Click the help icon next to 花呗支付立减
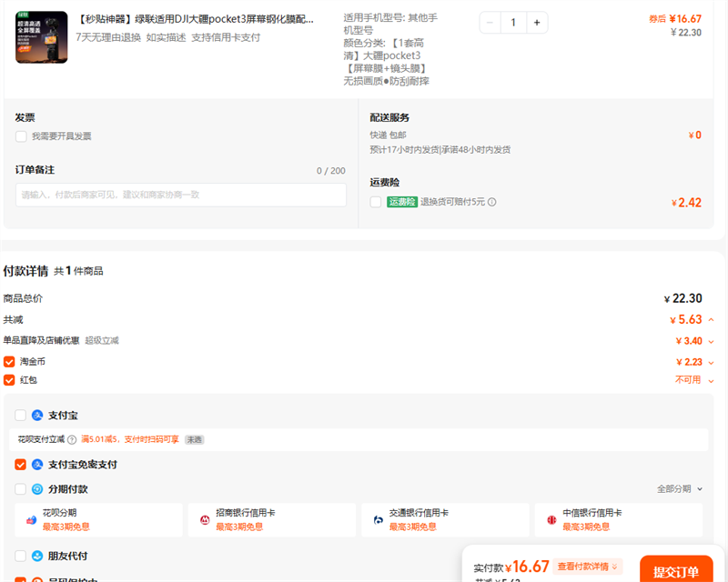Image resolution: width=728 pixels, height=582 pixels. [72, 440]
